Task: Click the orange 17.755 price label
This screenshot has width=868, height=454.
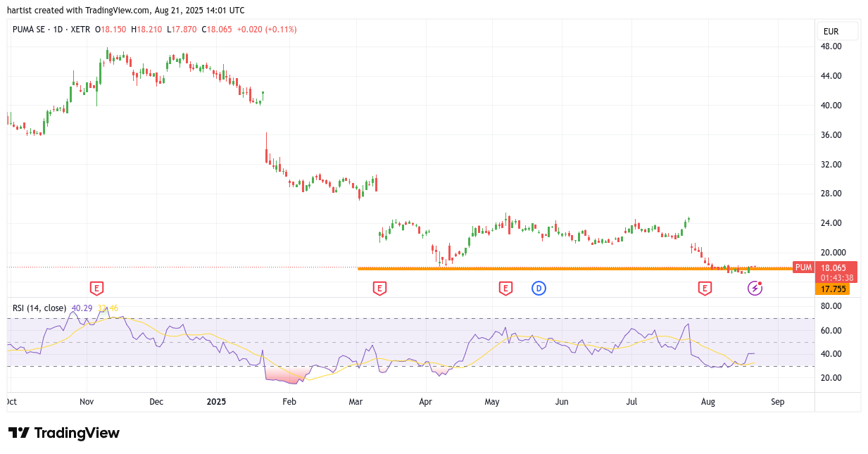Action: click(x=832, y=289)
